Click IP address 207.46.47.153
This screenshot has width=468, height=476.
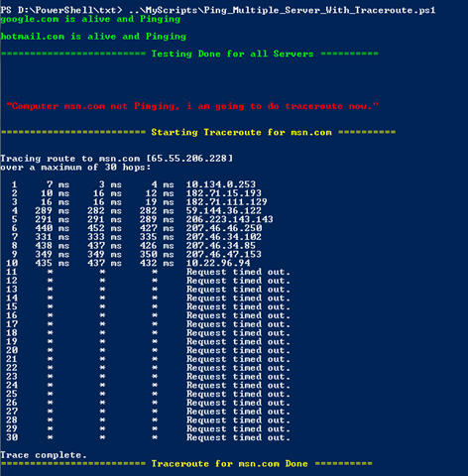(x=224, y=254)
